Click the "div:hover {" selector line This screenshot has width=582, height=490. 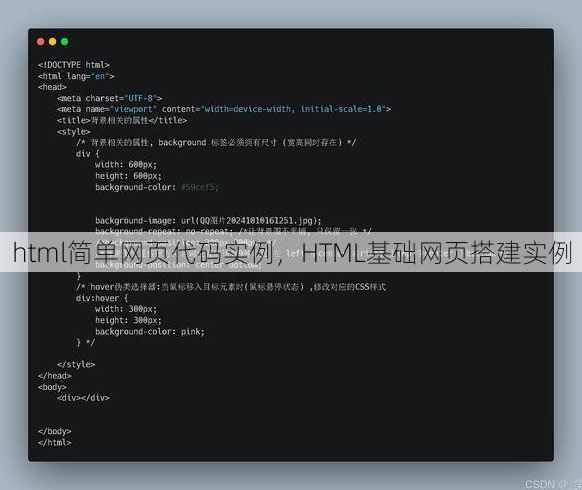click(102, 298)
